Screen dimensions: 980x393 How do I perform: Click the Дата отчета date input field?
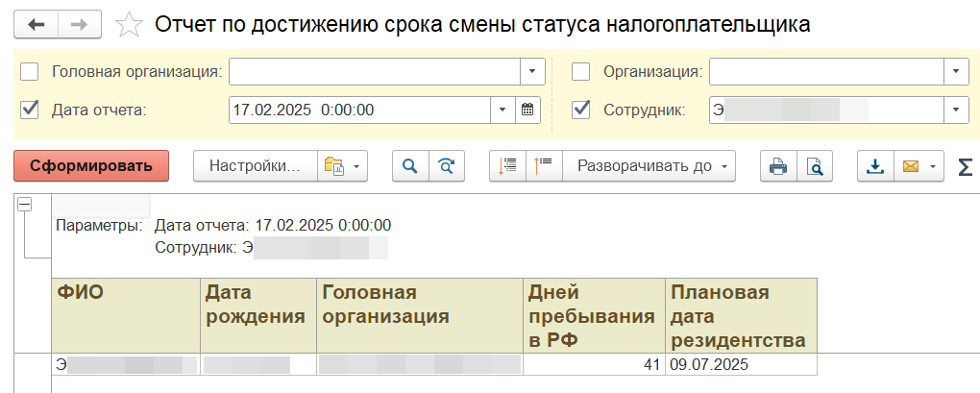pos(360,110)
